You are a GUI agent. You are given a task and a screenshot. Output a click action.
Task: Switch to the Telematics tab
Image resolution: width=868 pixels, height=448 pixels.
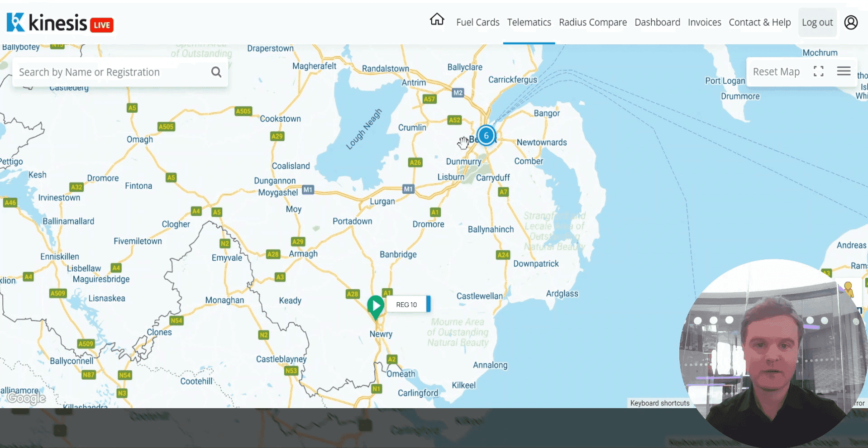(x=529, y=22)
